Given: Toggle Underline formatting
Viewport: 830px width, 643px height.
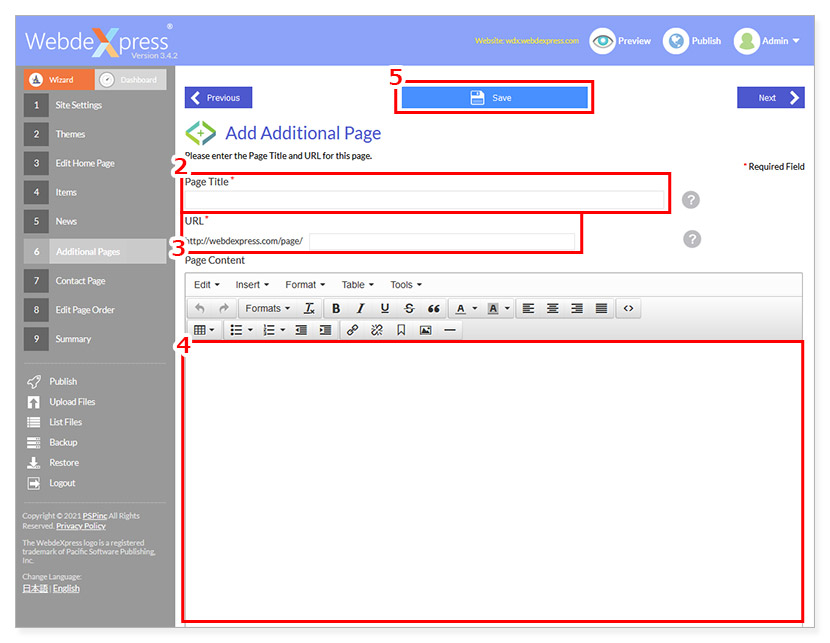Looking at the screenshot, I should click(385, 309).
